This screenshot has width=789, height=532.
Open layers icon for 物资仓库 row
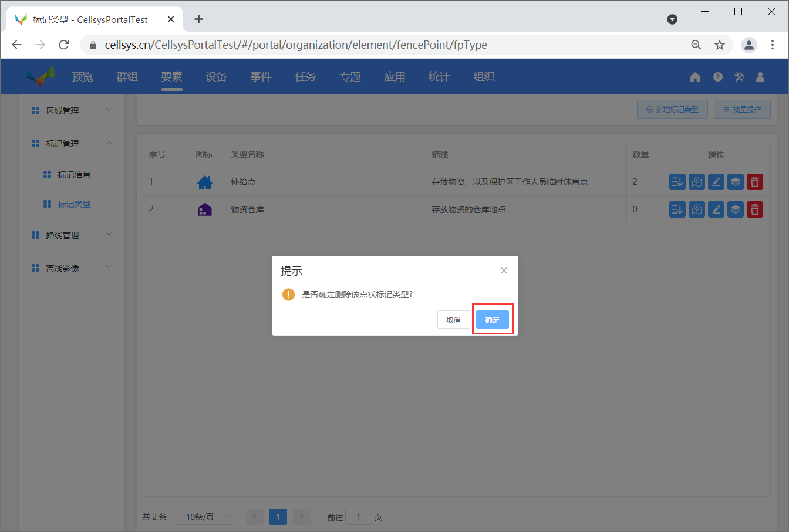[736, 209]
